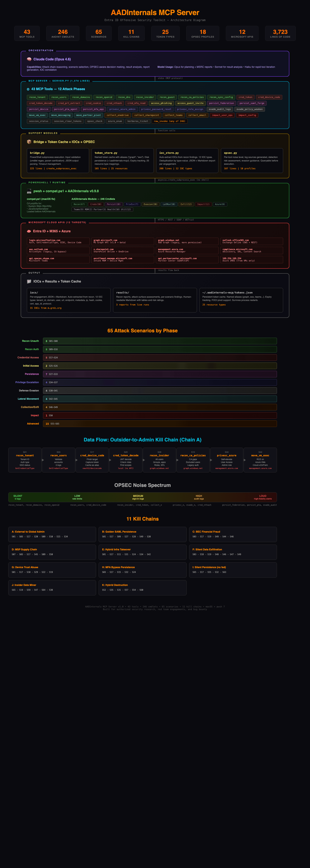
Task: Click the raw_invoke (any of 246) tag
Action: click(169, 121)
